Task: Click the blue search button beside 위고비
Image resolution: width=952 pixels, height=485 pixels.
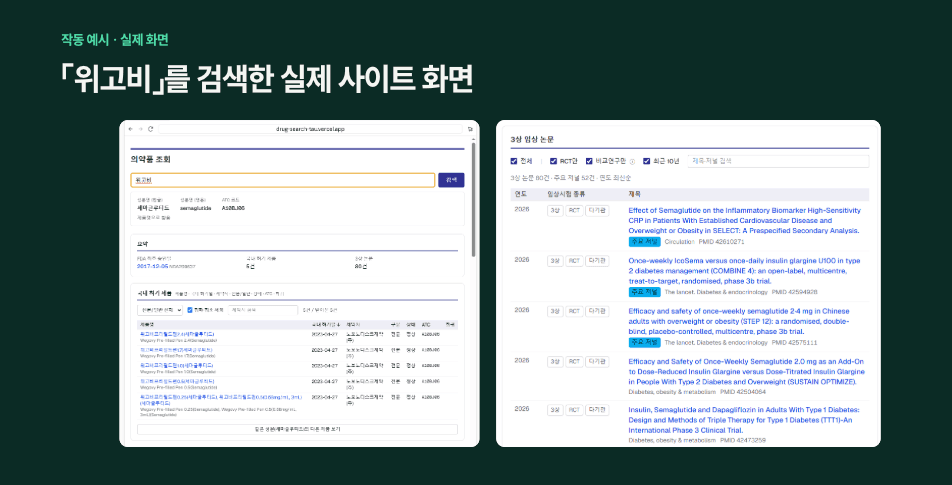Action: pyautogui.click(x=451, y=180)
